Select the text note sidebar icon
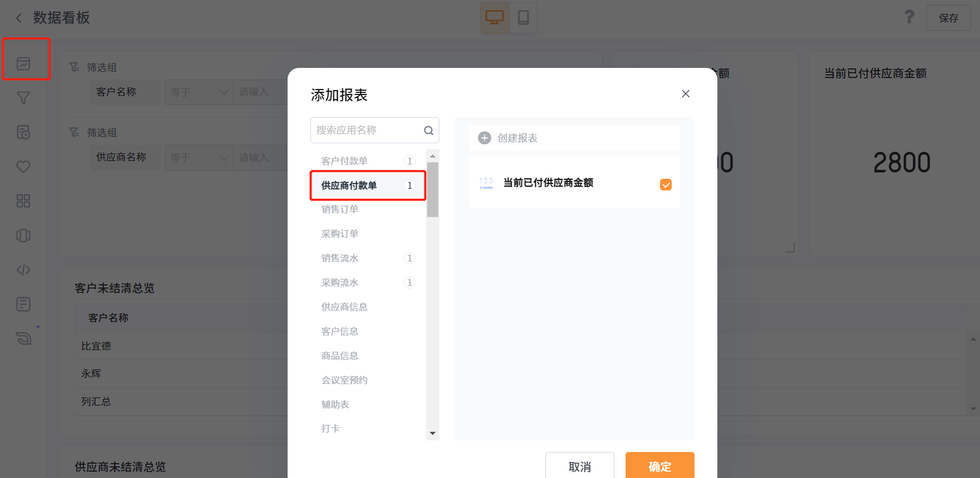980x478 pixels. tap(23, 304)
